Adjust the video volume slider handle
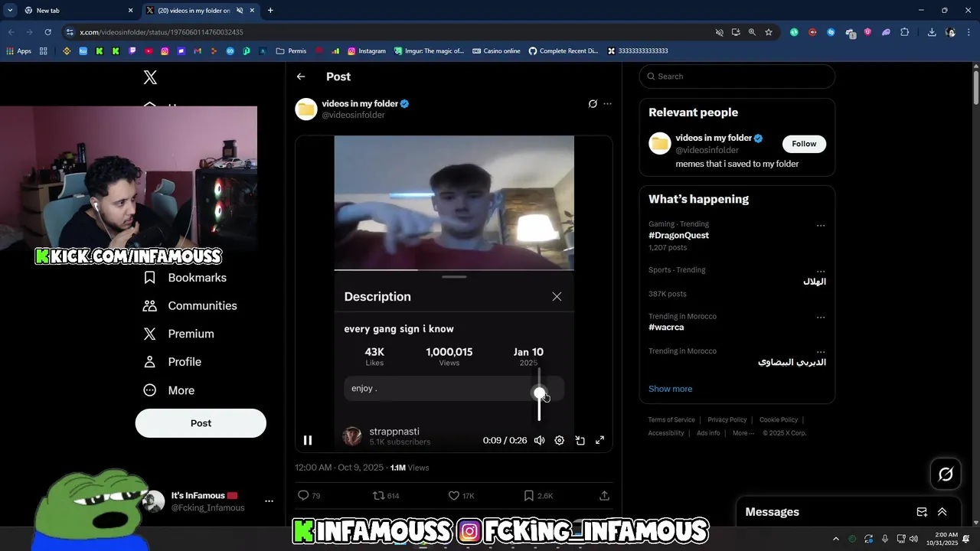The image size is (980, 551). [540, 393]
